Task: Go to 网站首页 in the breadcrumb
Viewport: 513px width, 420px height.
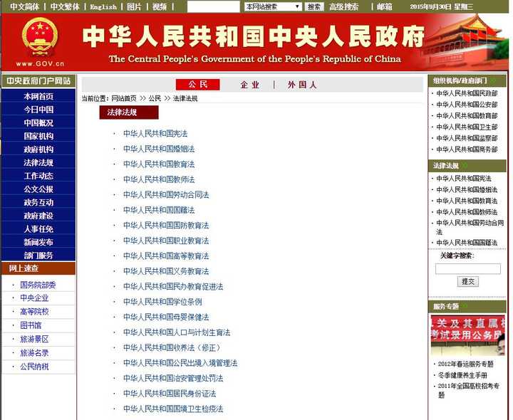Action: [124, 98]
